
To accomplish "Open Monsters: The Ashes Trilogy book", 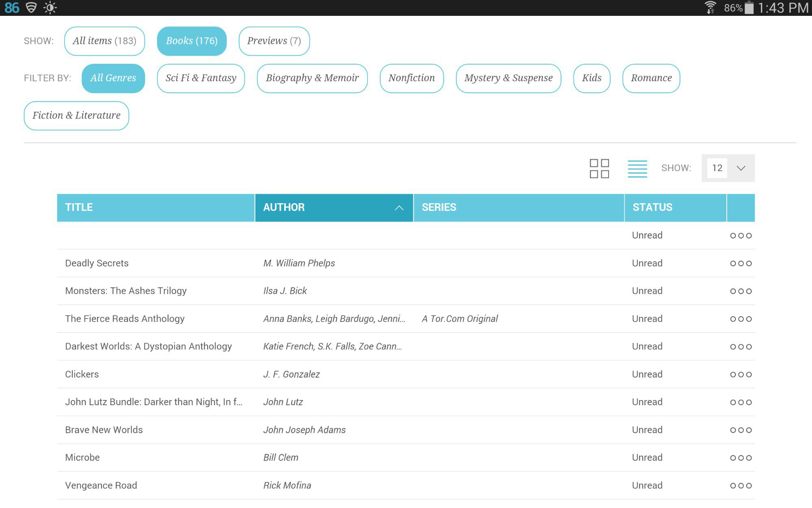I will 126,291.
